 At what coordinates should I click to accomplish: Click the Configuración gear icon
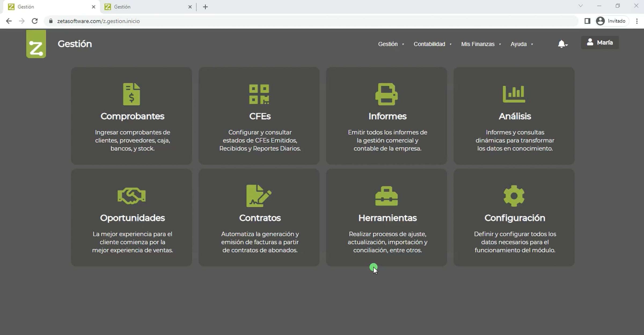click(514, 196)
